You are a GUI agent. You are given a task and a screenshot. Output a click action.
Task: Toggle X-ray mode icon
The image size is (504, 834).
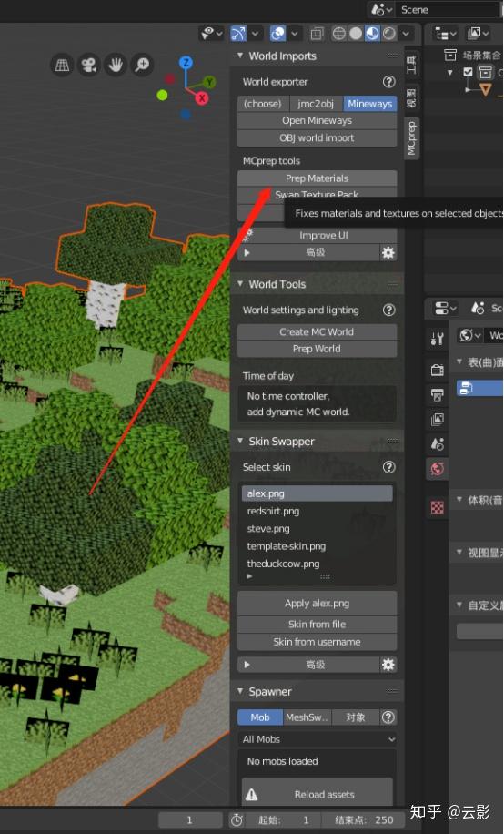click(317, 34)
